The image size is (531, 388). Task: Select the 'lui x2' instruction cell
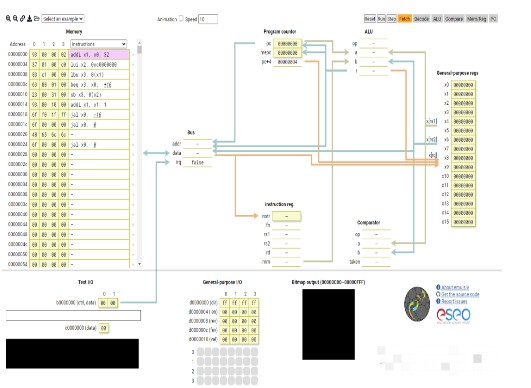[x=99, y=64]
